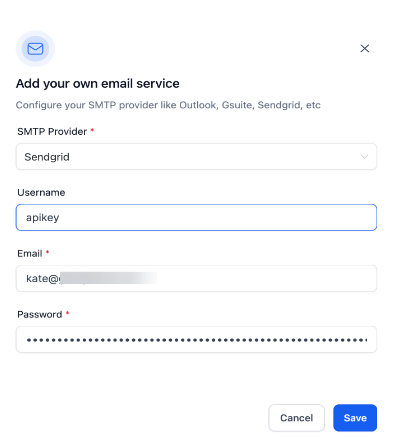The width and height of the screenshot is (393, 444).
Task: Click the Username field label
Action: (41, 192)
